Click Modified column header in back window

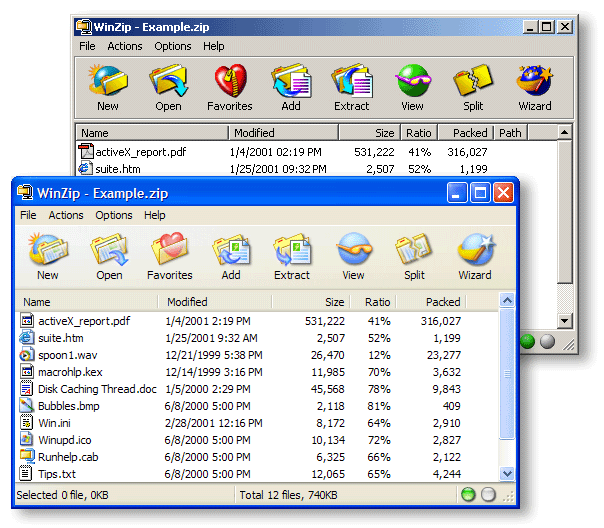[x=284, y=132]
